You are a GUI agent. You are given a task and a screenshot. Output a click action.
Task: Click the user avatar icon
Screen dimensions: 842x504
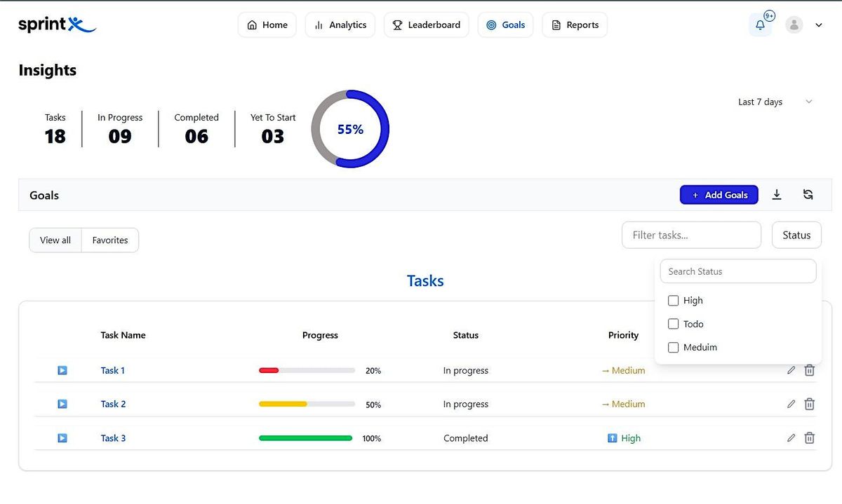[794, 25]
